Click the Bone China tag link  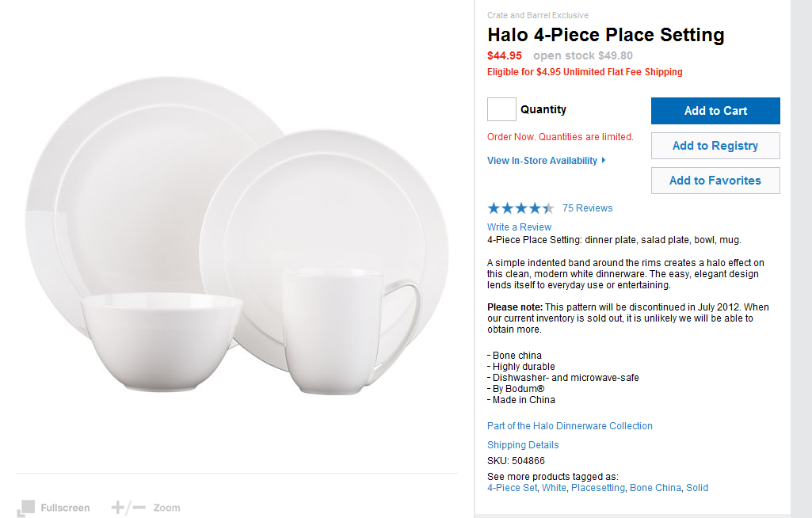(655, 488)
